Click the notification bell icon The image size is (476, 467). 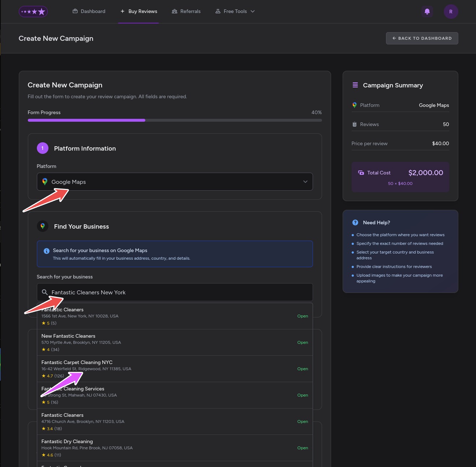(x=427, y=11)
